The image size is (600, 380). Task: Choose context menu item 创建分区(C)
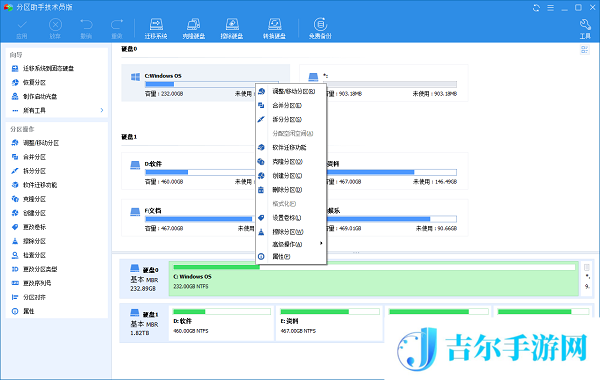[291, 176]
